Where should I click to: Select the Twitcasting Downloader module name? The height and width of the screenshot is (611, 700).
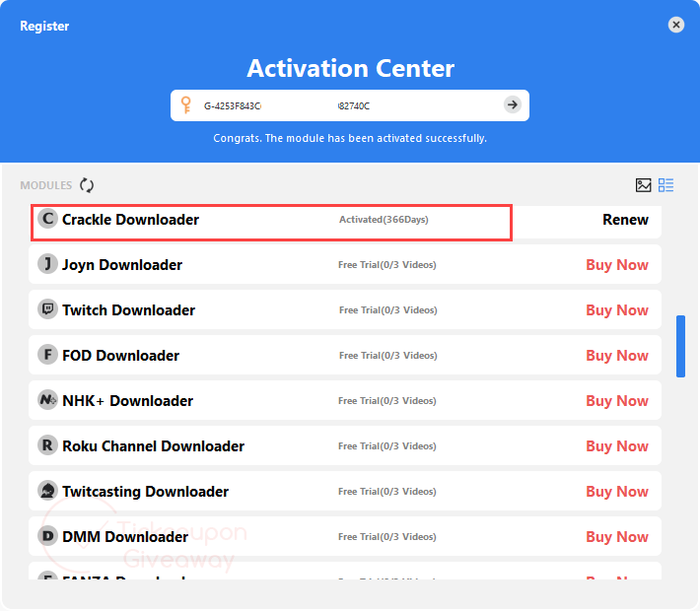click(145, 492)
